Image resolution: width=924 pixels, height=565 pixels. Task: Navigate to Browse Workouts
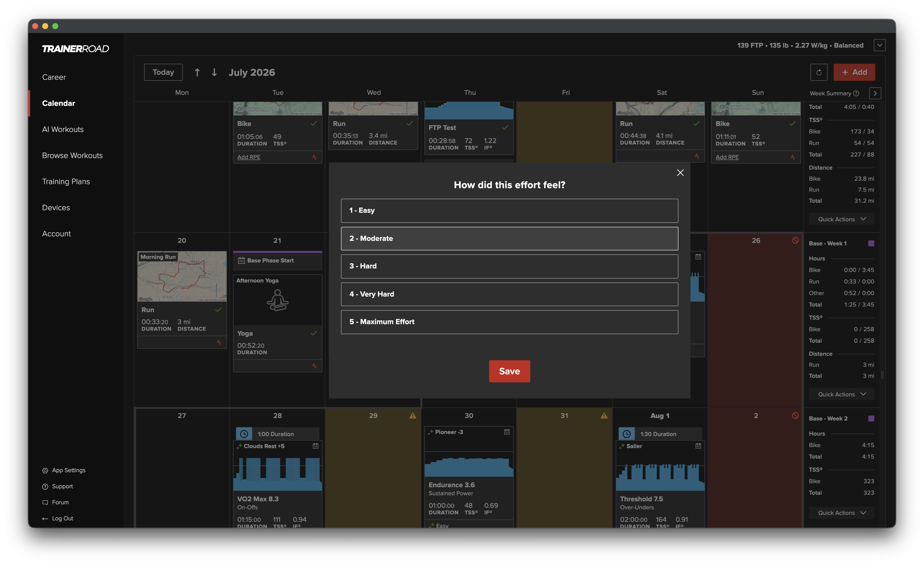click(72, 156)
